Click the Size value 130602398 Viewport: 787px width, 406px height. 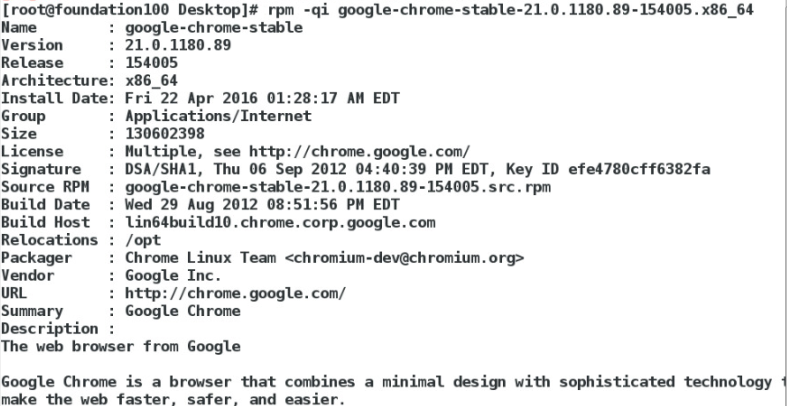tap(165, 134)
